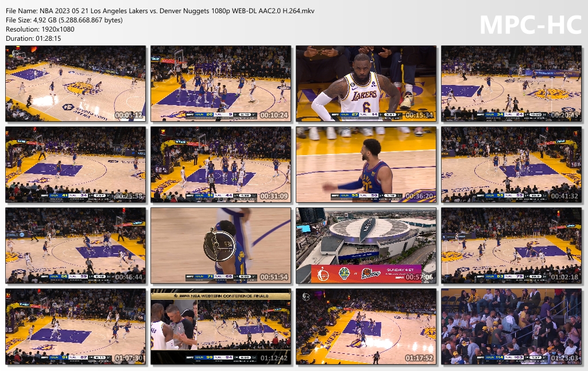Viewport: 588px width, 371px height.
Task: Click the Resolution 1920x1080 line
Action: [40, 29]
